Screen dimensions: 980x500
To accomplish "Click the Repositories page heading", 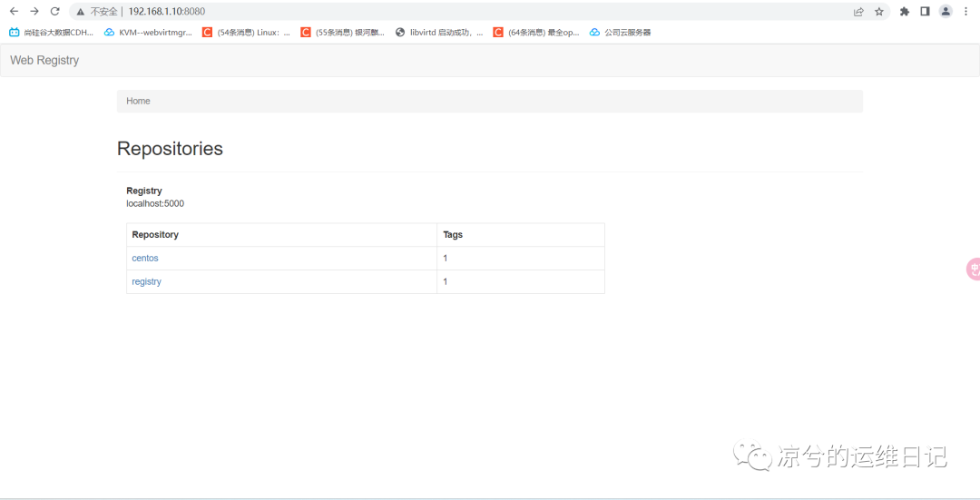I will pos(170,149).
